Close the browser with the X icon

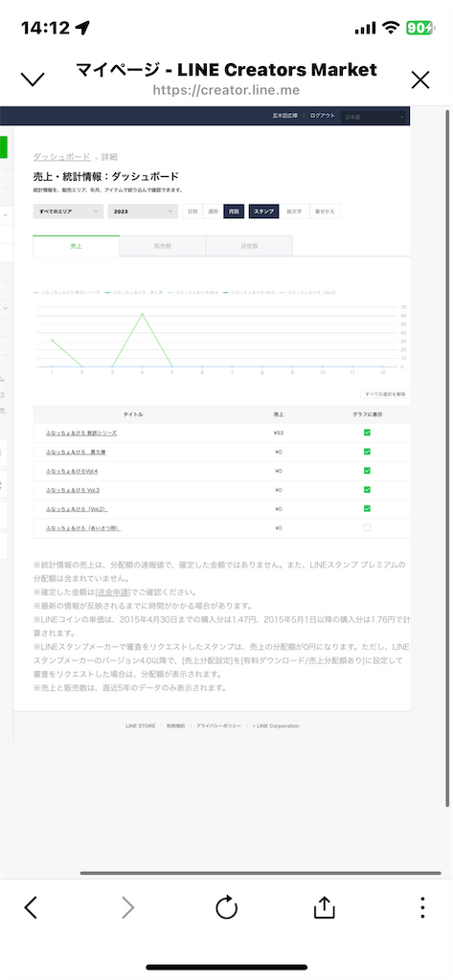pos(419,79)
